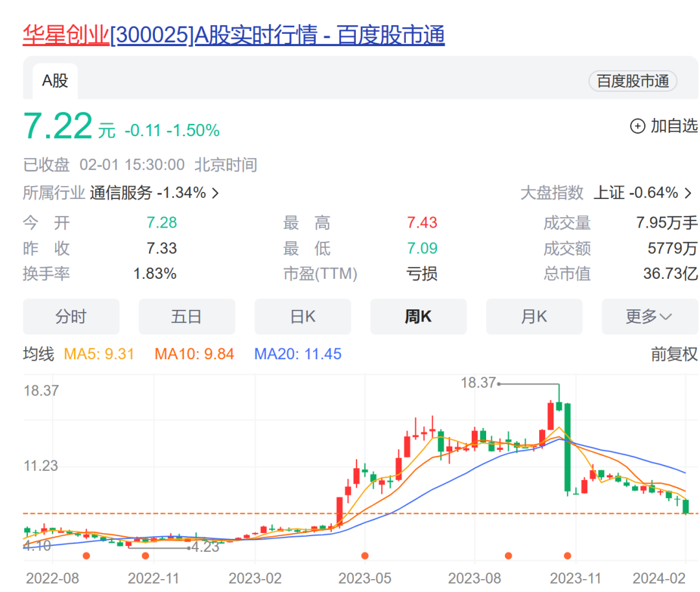Click the 2024-02 date axis label
Image resolution: width=700 pixels, height=592 pixels.
[659, 578]
